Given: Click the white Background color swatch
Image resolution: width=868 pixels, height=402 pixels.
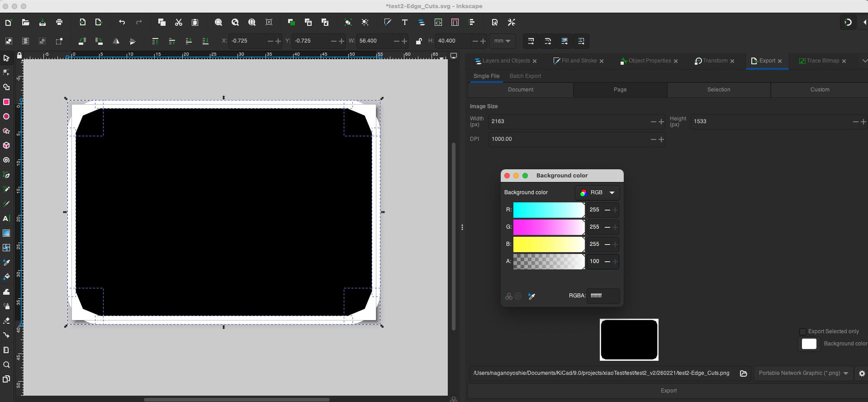Looking at the screenshot, I should click(x=809, y=344).
